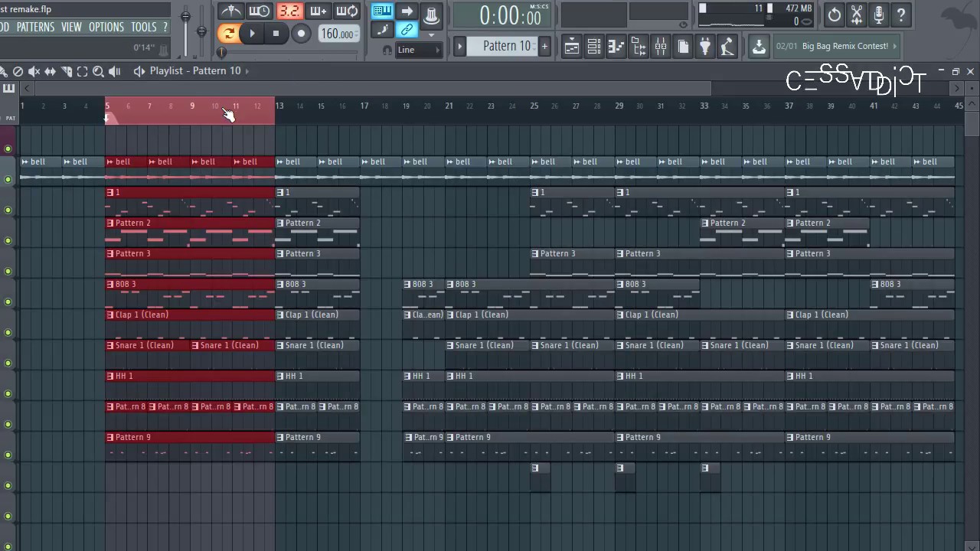This screenshot has height=551, width=980.
Task: Open the VIEW menu
Action: pyautogui.click(x=71, y=27)
